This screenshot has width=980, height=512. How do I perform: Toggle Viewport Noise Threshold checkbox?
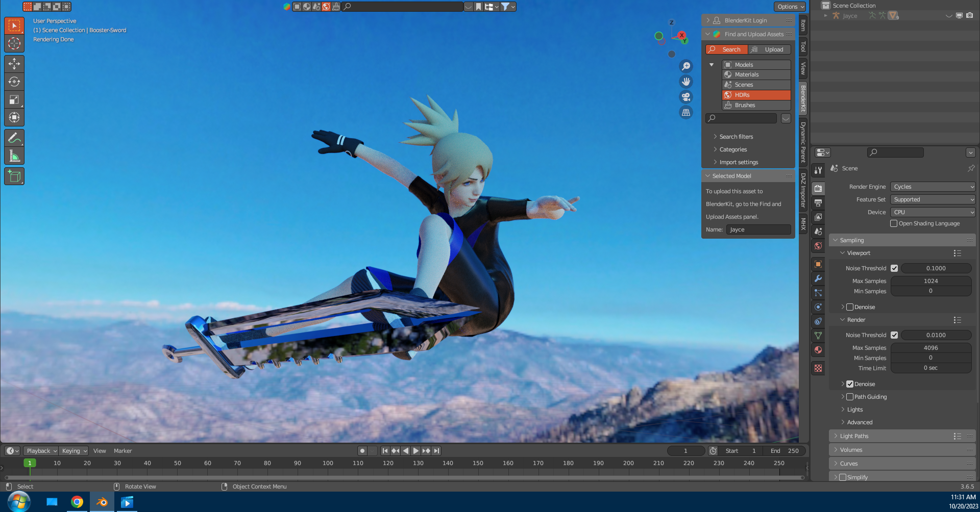click(x=894, y=268)
